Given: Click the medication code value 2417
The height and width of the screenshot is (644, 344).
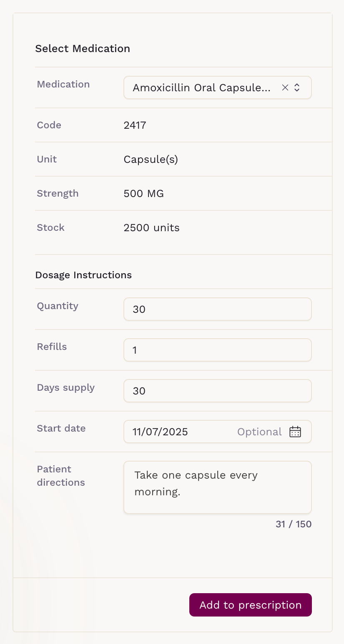Looking at the screenshot, I should (135, 125).
